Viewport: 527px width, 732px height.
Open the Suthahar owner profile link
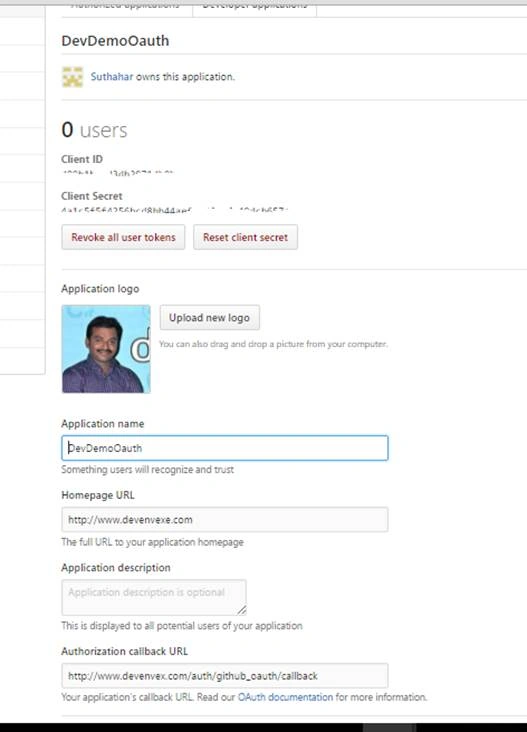(112, 77)
